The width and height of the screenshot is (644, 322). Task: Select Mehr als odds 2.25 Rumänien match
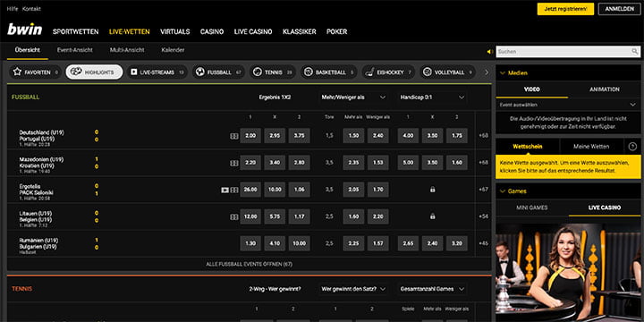(x=353, y=243)
